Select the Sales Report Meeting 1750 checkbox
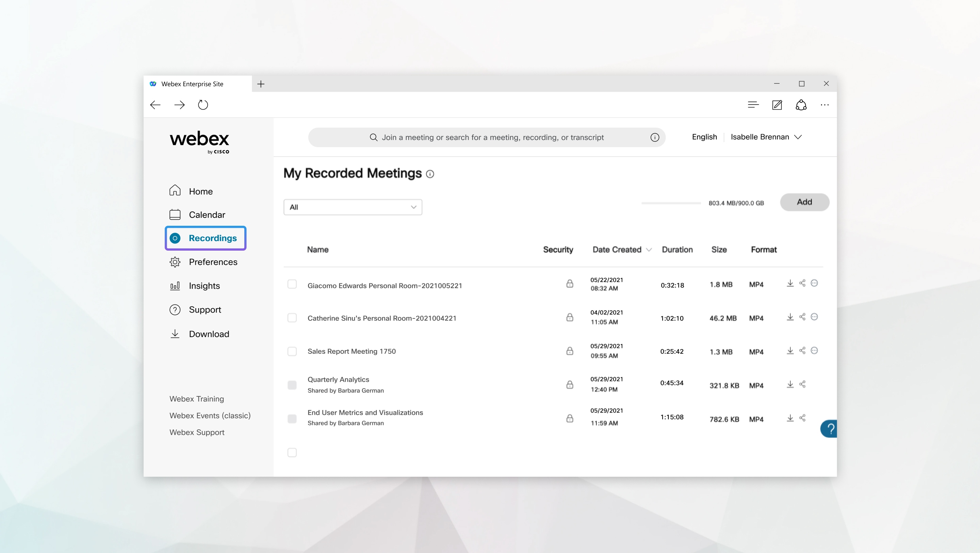This screenshot has width=980, height=553. tap(292, 351)
